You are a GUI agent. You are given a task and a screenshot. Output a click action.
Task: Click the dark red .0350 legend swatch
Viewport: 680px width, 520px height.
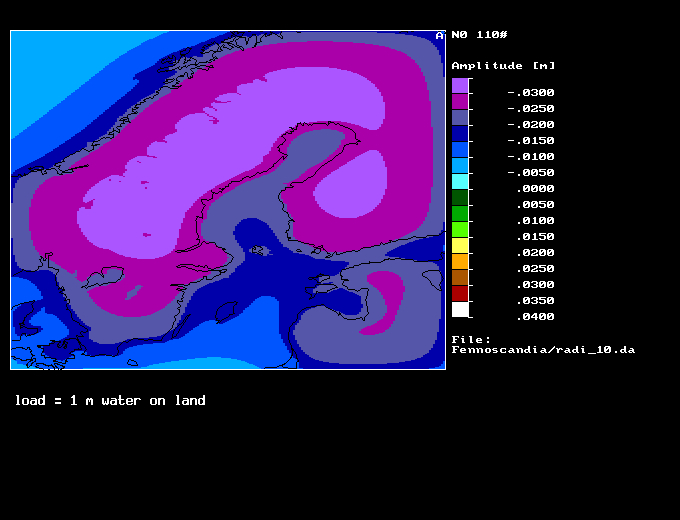[x=460, y=294]
